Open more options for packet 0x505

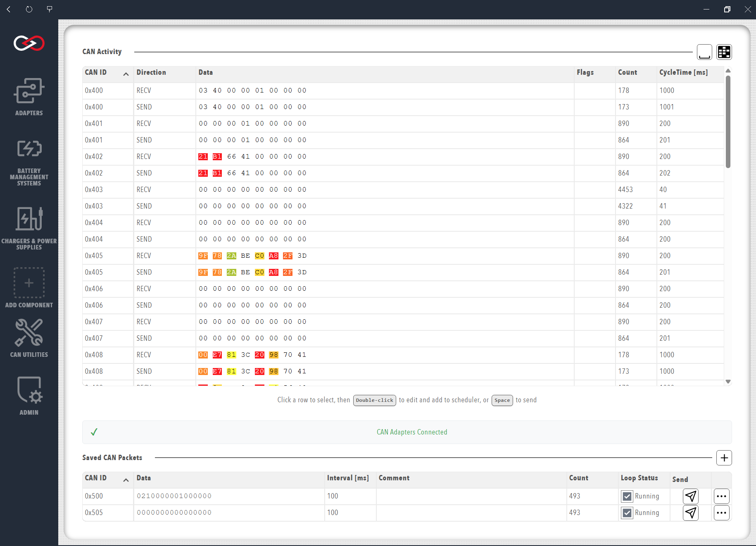[722, 513]
